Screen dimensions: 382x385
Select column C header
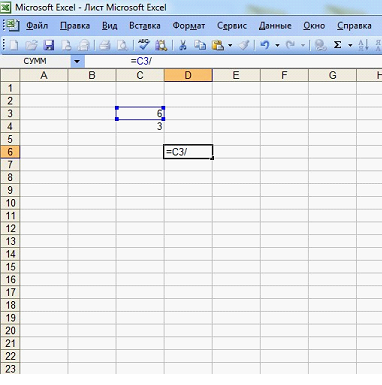click(140, 75)
